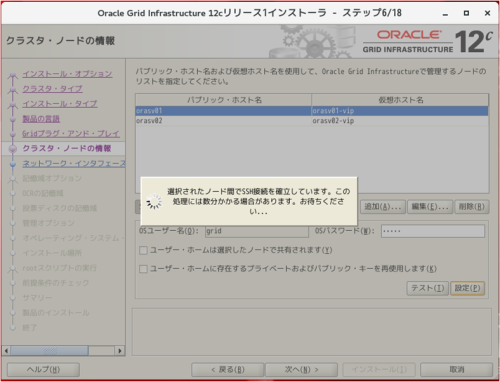Click the sidebar scroll right arrow
The height and width of the screenshot is (382, 500).
click(x=120, y=351)
